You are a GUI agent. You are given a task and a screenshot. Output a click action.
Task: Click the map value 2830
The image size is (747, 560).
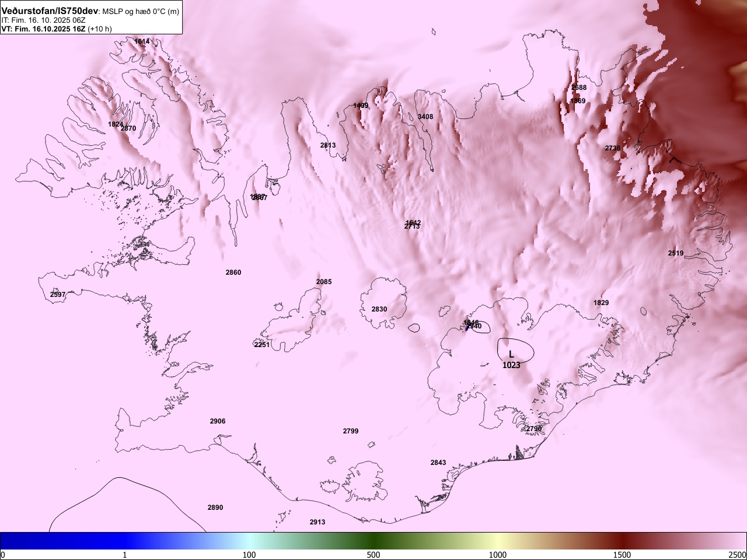[379, 309]
